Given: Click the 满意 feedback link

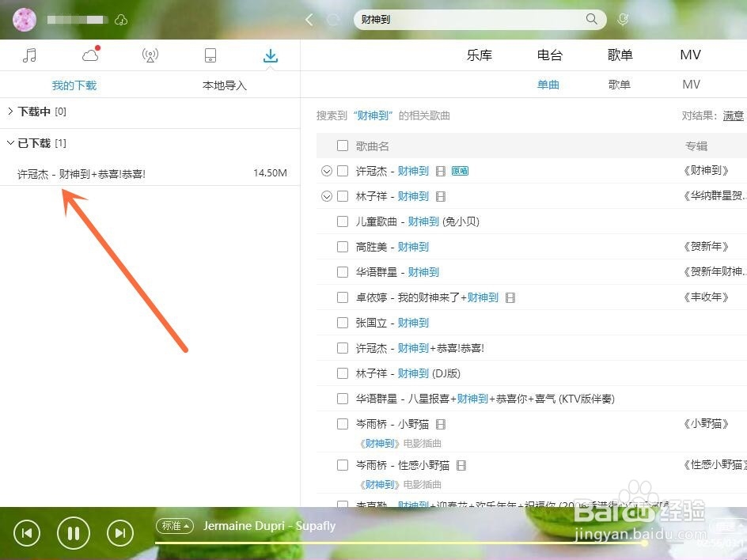Looking at the screenshot, I should tap(732, 115).
